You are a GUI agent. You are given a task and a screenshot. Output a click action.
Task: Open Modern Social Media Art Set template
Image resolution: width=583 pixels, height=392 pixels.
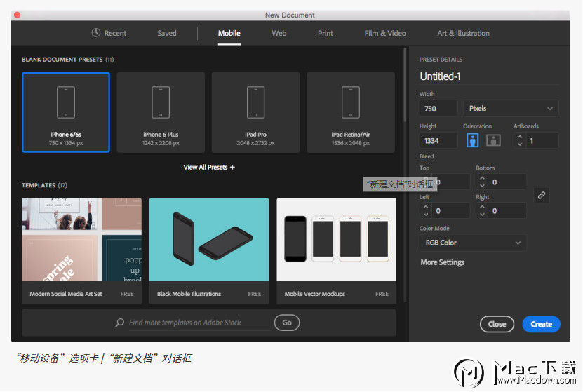tap(82, 251)
